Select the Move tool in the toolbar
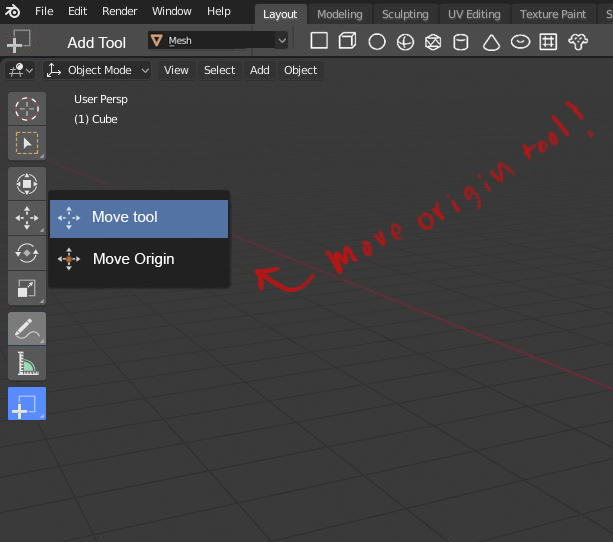Screen dimensions: 613x542 [x=27, y=218]
